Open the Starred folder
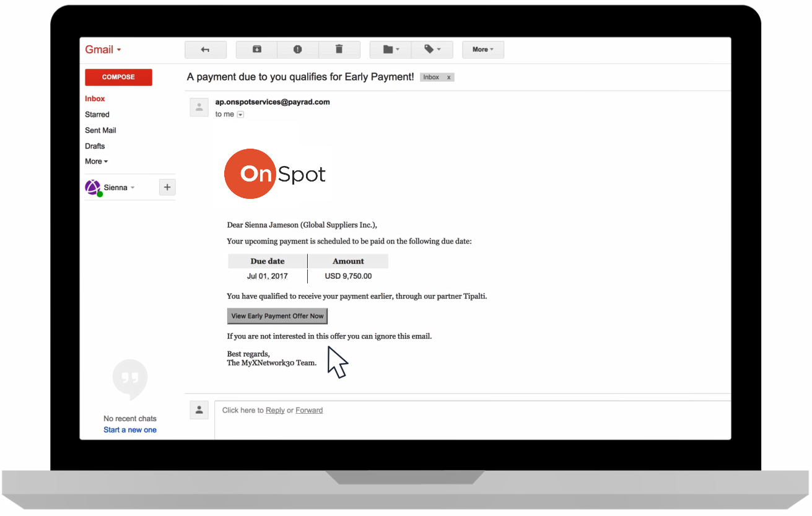This screenshot has height=516, width=812. [x=97, y=115]
